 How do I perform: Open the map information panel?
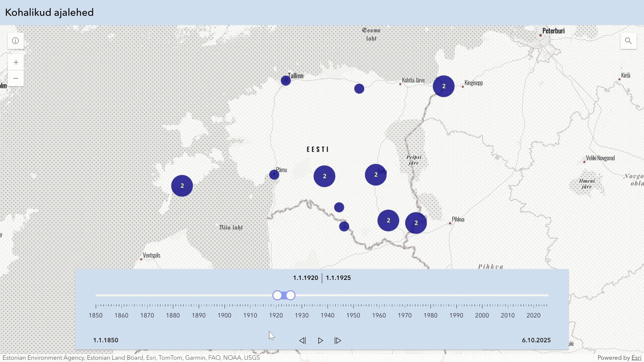15,41
